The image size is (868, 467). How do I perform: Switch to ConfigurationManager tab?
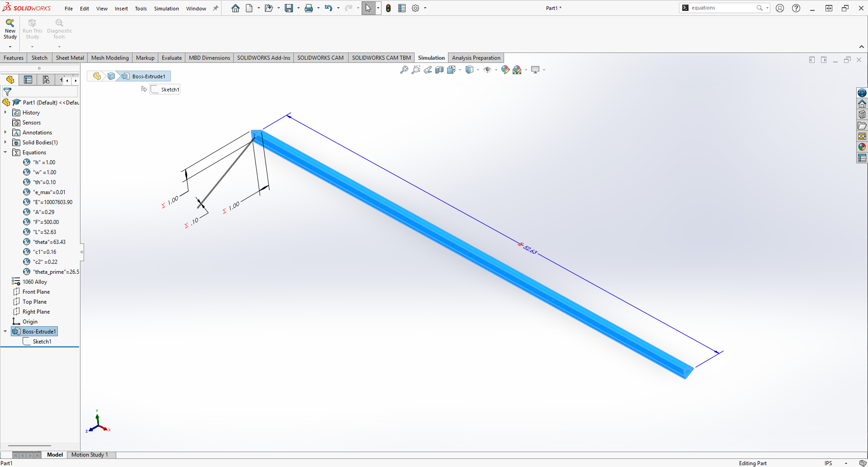click(x=46, y=80)
